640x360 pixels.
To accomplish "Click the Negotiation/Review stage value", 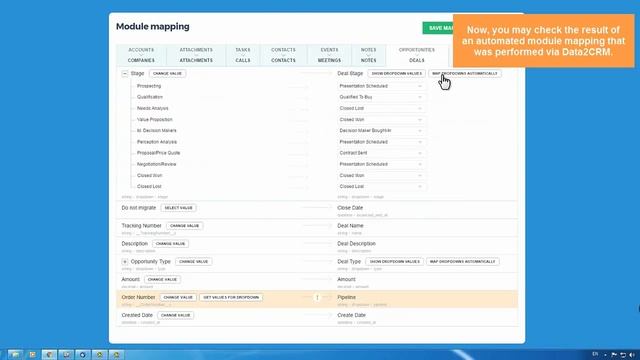I will point(156,164).
